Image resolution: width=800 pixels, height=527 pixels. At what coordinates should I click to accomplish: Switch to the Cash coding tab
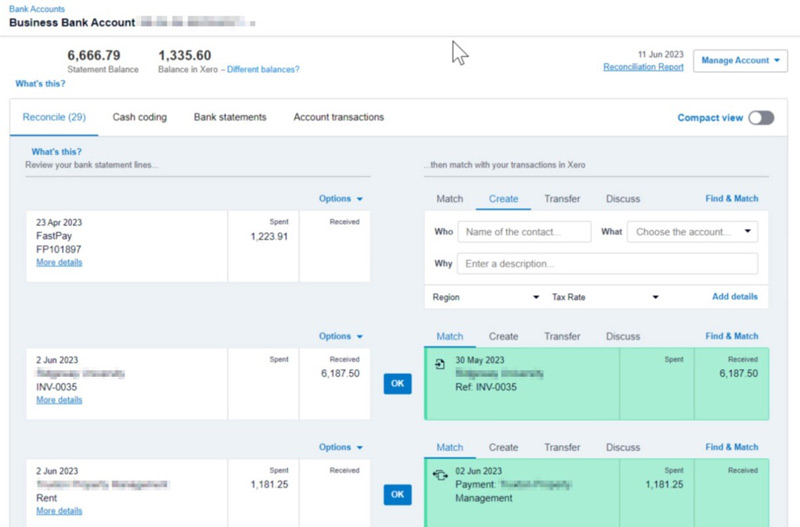coord(139,117)
